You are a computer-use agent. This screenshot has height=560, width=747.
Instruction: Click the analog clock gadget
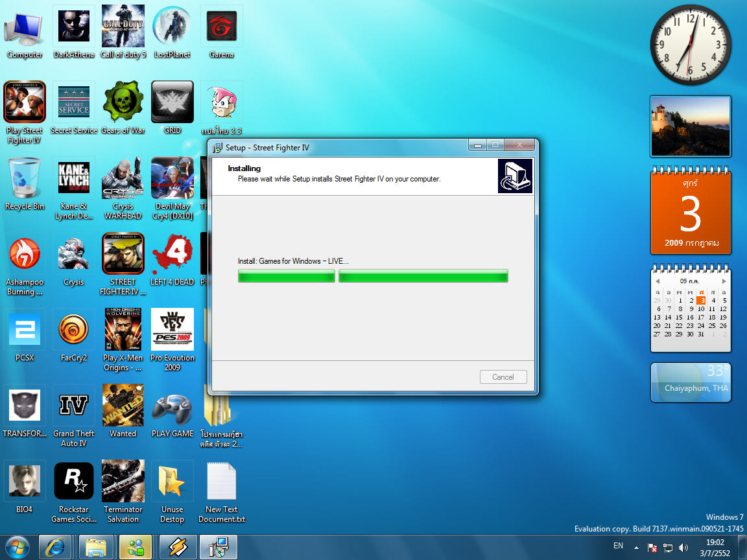[x=691, y=44]
